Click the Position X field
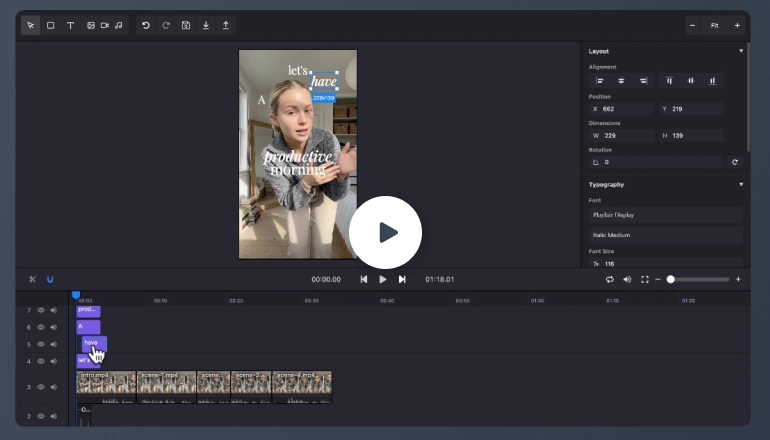Viewport: 770px width, 440px height. pos(621,109)
